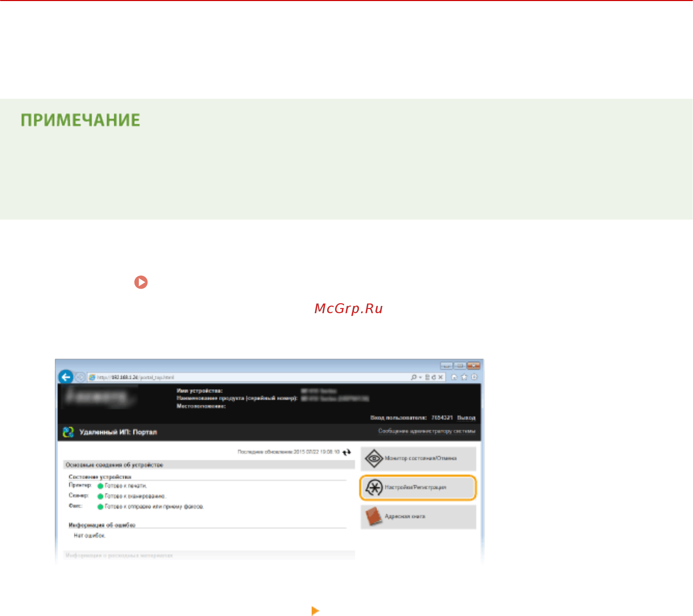Close the browser window
This screenshot has width=693, height=616.
point(474,366)
